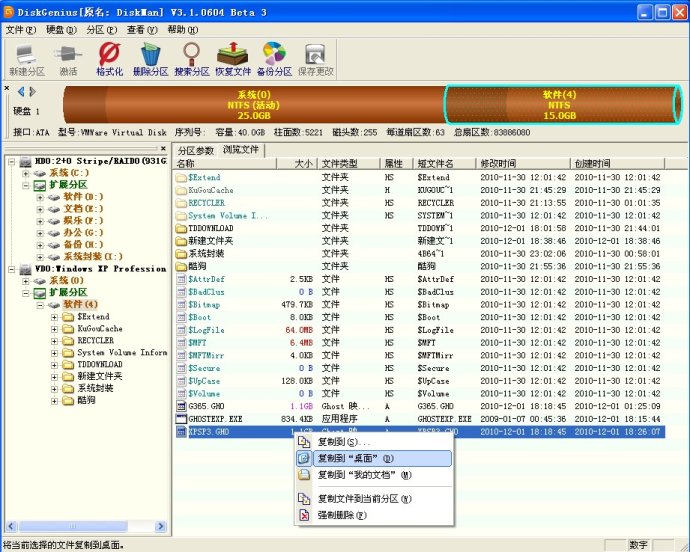Sort by the 属性 column header

pos(396,164)
